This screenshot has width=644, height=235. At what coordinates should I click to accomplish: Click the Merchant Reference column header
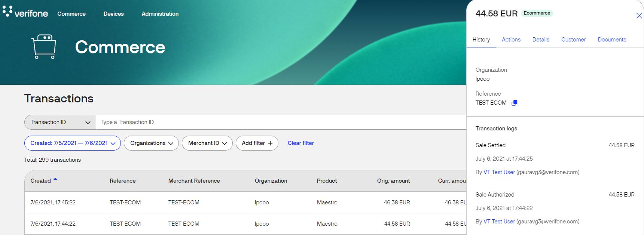tap(194, 181)
